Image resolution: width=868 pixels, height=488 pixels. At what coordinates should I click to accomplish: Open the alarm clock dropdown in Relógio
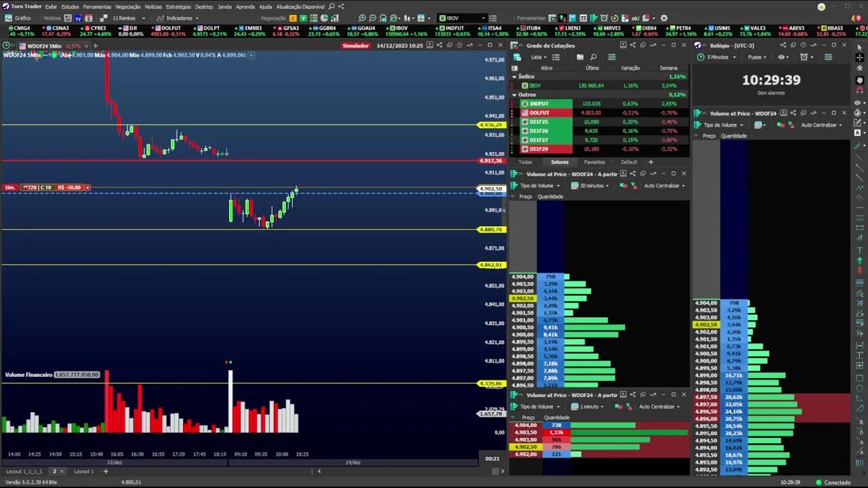805,57
